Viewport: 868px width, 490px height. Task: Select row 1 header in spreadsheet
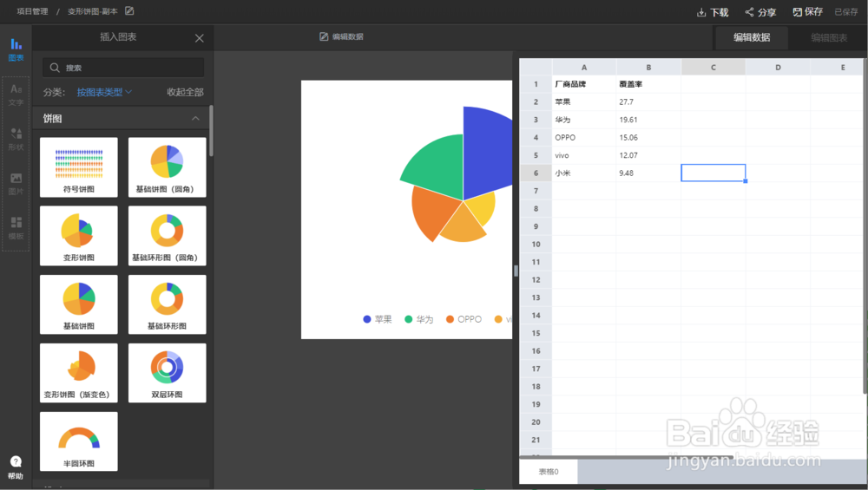tap(536, 84)
